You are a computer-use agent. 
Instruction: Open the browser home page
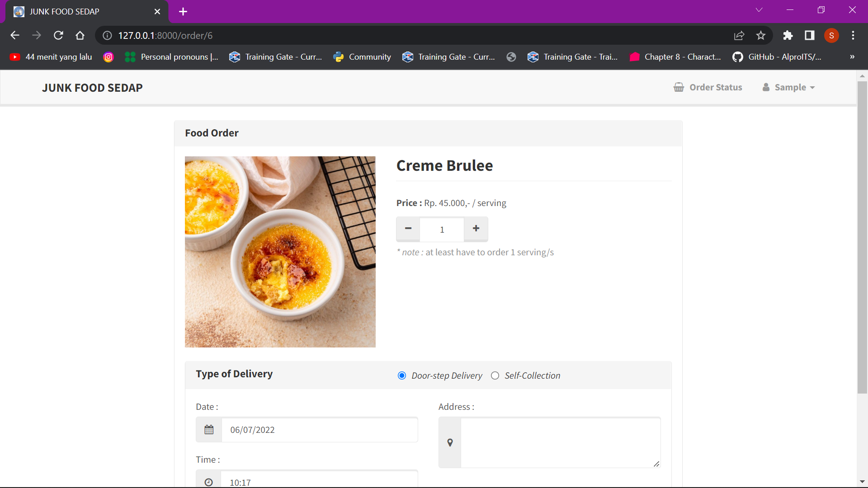[80, 35]
